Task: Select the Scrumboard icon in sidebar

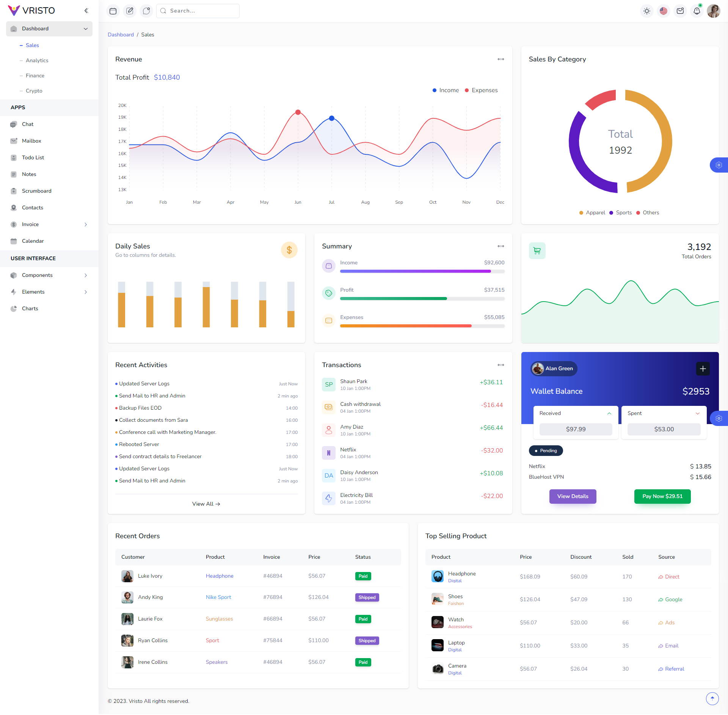Action: [14, 191]
